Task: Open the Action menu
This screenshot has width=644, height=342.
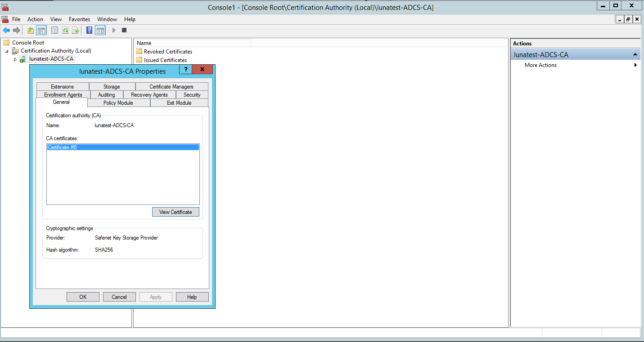Action: [x=35, y=19]
